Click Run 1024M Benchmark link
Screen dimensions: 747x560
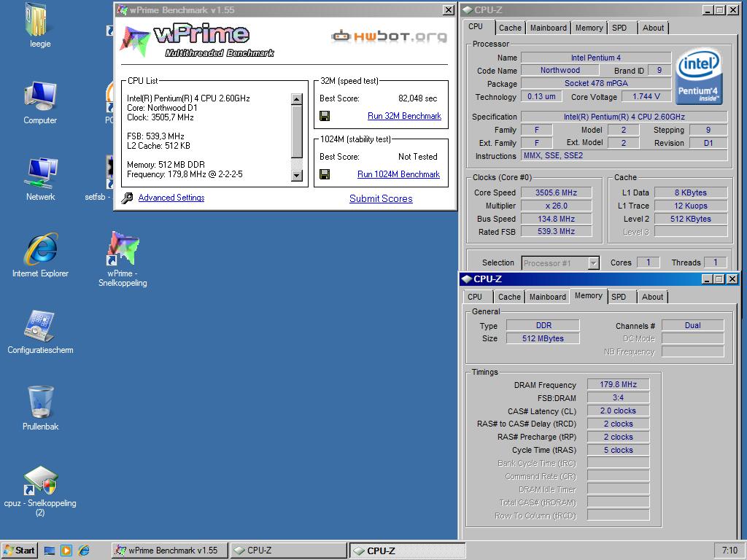(x=399, y=174)
